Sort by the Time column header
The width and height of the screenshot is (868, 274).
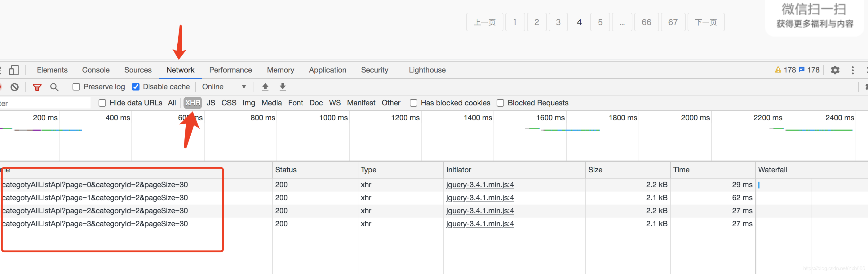pos(713,170)
